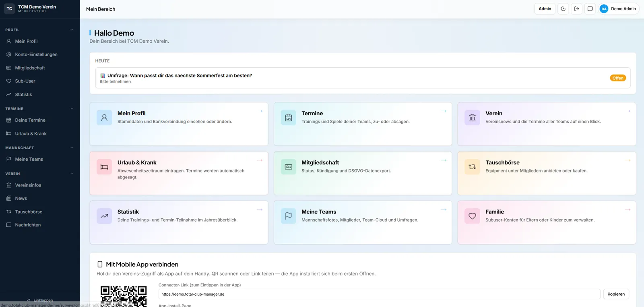Click the Connector-Link input field
The height and width of the screenshot is (307, 644).
[x=379, y=294]
